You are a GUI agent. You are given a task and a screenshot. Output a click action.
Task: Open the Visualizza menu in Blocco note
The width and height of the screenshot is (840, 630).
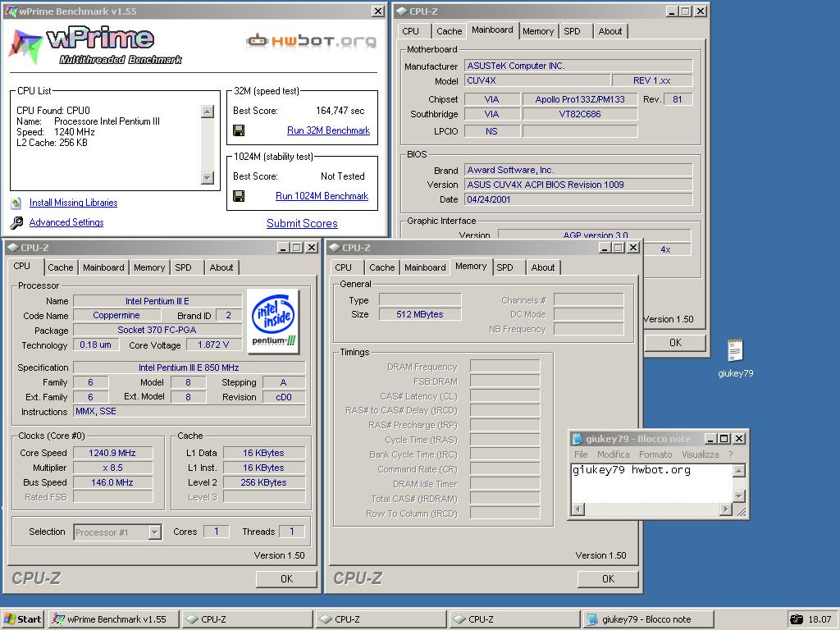pos(701,454)
